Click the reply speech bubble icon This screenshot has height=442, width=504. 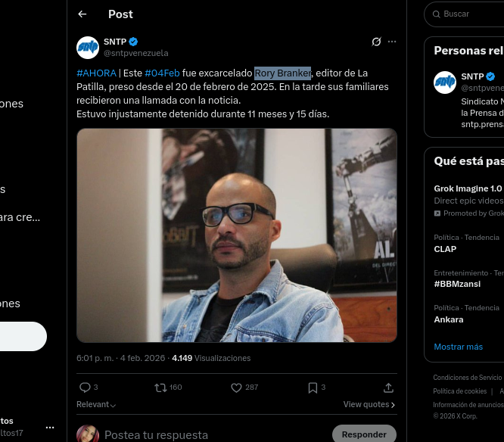tap(85, 388)
